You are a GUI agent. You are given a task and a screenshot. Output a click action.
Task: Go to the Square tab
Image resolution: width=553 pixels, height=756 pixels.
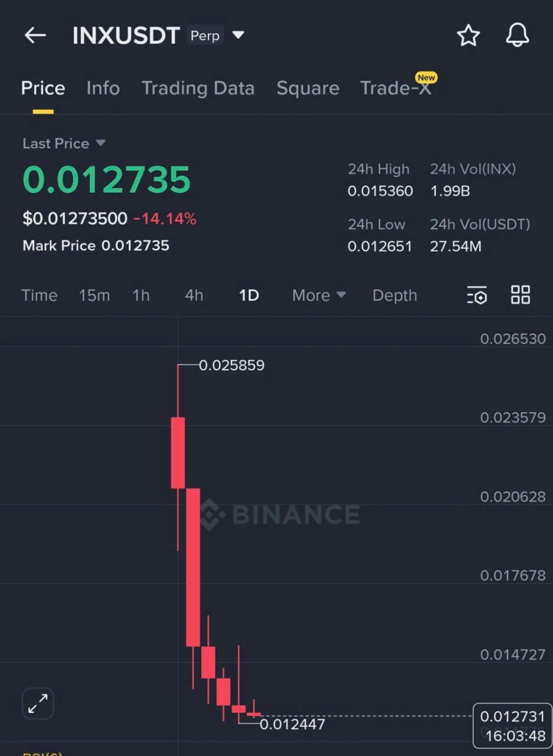[307, 89]
